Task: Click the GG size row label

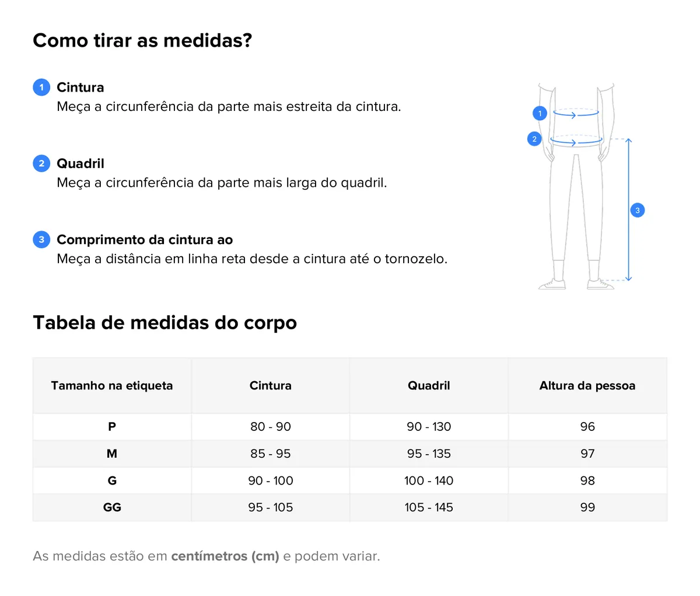Action: (112, 507)
